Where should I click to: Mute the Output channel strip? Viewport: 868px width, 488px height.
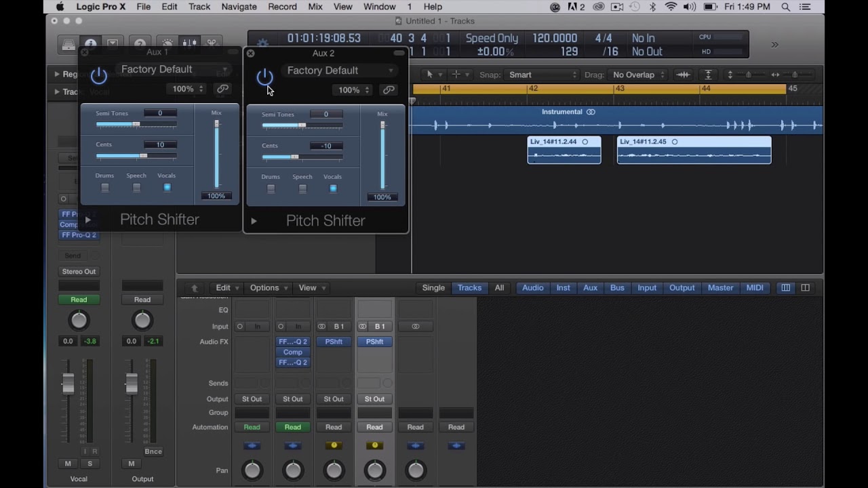(132, 464)
